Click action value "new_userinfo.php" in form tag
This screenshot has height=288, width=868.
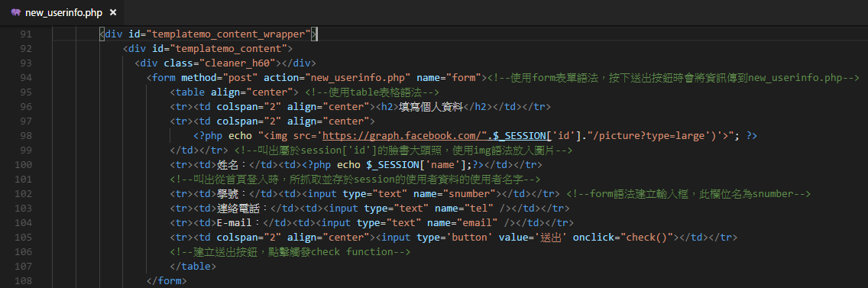click(358, 78)
